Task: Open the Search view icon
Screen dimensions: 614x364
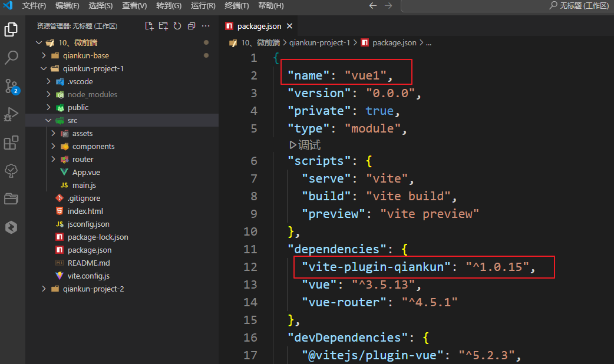Action: (11, 58)
